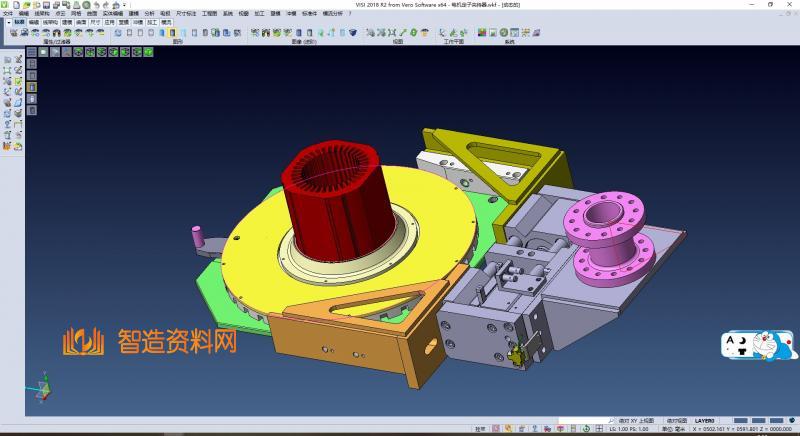The image size is (800, 436).
Task: Toggle the highlighted yellow shading mode in 图形 group
Action: (x=172, y=33)
